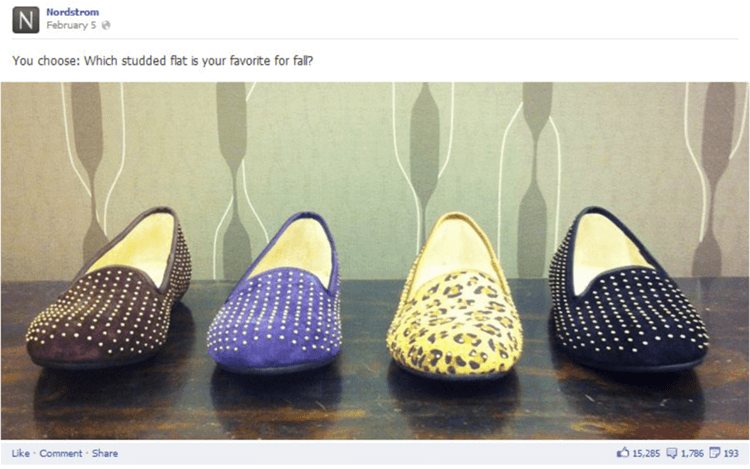Like the Nordstrom studded flat post
Screen dimensions: 750x469
[x=21, y=453]
